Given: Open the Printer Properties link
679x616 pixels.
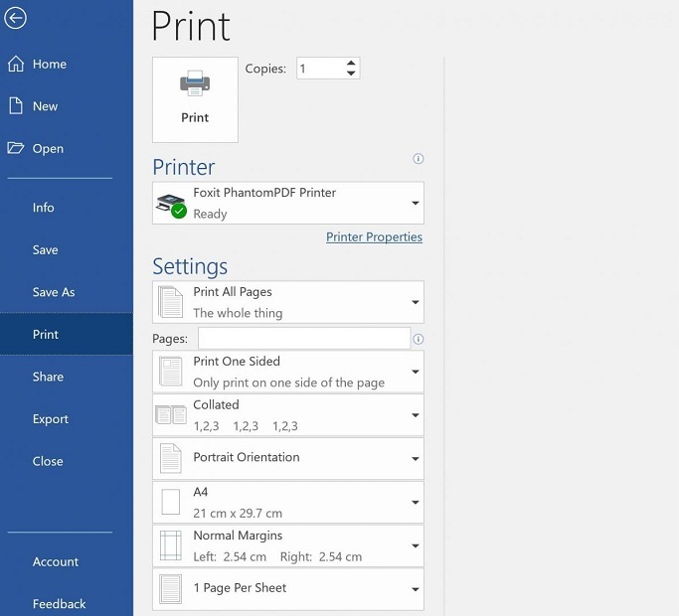Looking at the screenshot, I should (374, 236).
